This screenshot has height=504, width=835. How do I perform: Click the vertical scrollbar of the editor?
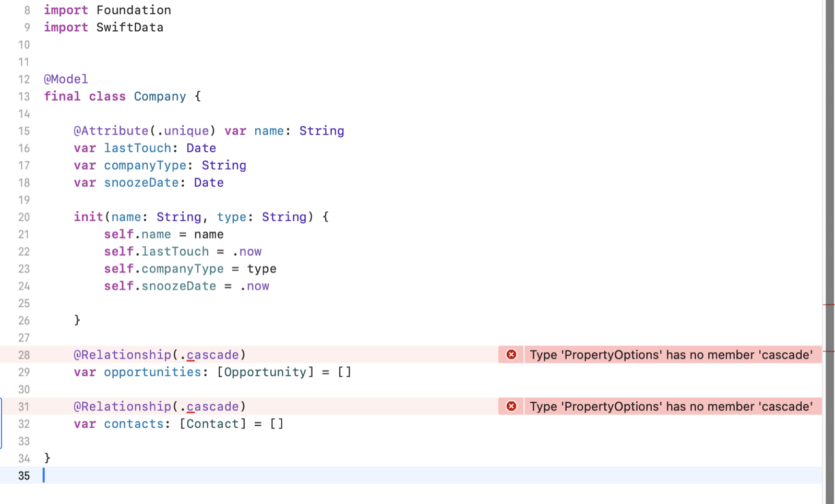coord(830,252)
